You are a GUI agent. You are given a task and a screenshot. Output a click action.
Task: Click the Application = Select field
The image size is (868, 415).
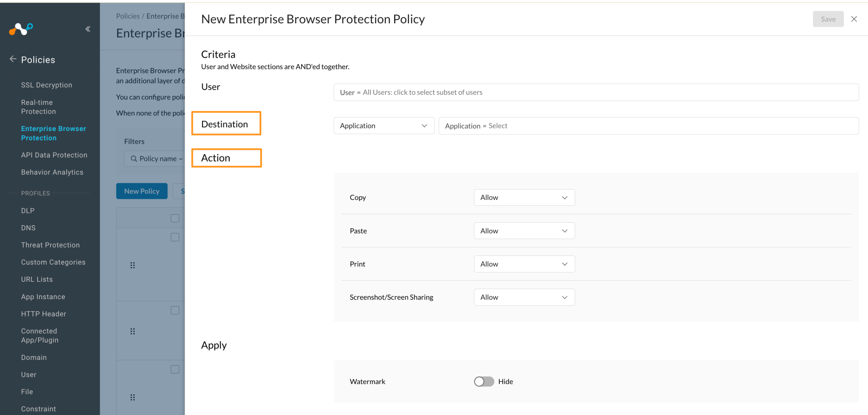click(648, 126)
